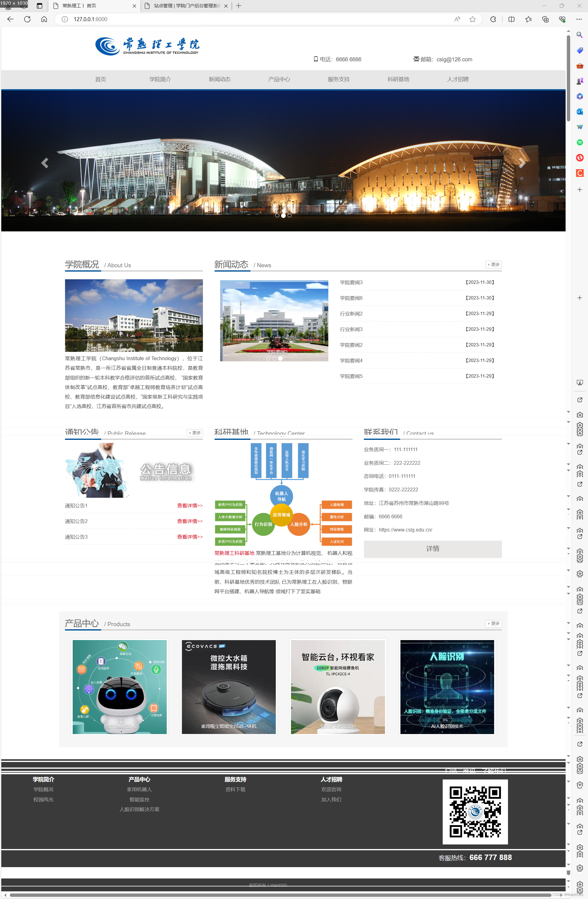The image size is (588, 899).
Task: Open 学院简介 navigation menu
Action: tap(160, 79)
